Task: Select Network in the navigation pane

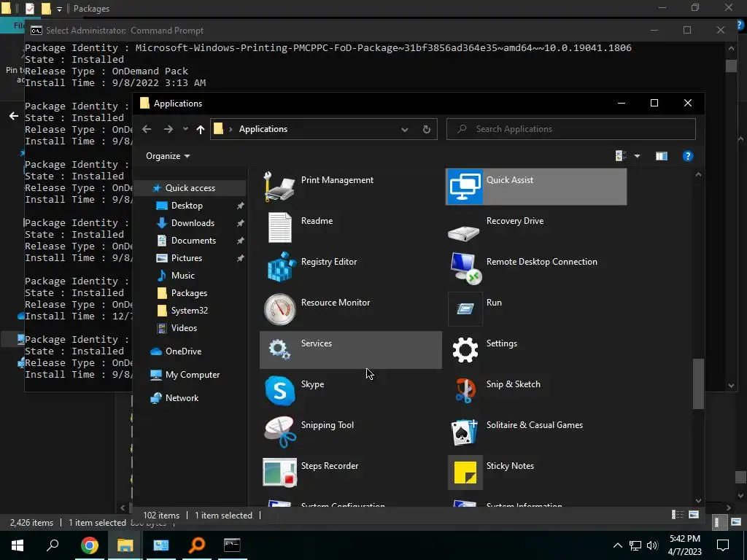Action: pyautogui.click(x=182, y=398)
